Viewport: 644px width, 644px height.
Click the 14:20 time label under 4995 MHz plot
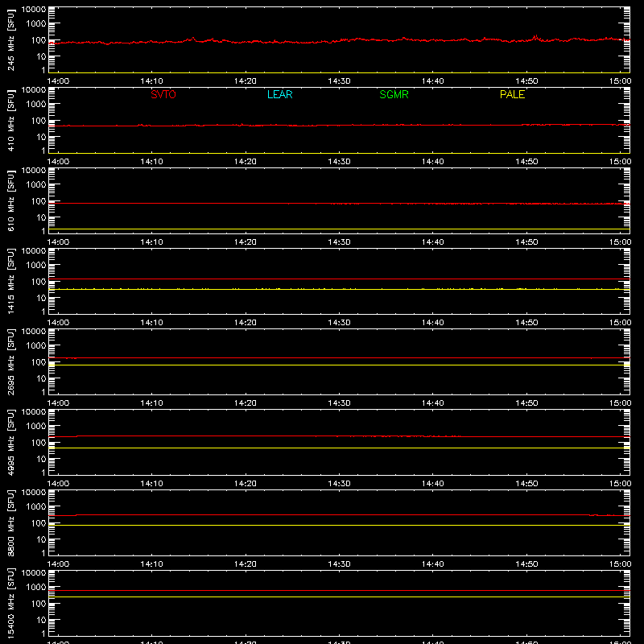click(x=246, y=484)
